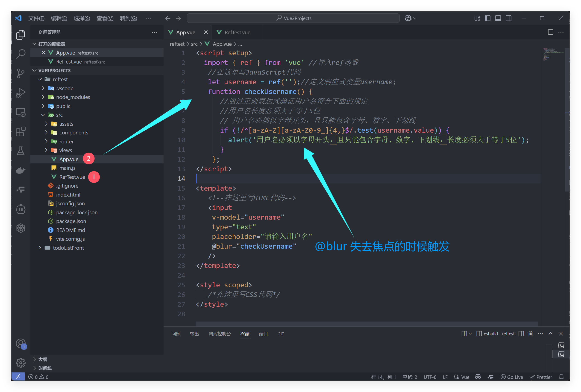
Task: Collapse the 打开的编辑器 section
Action: (x=97, y=44)
